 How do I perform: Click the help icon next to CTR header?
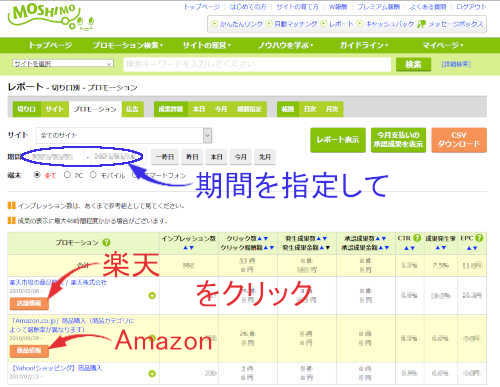point(417,238)
